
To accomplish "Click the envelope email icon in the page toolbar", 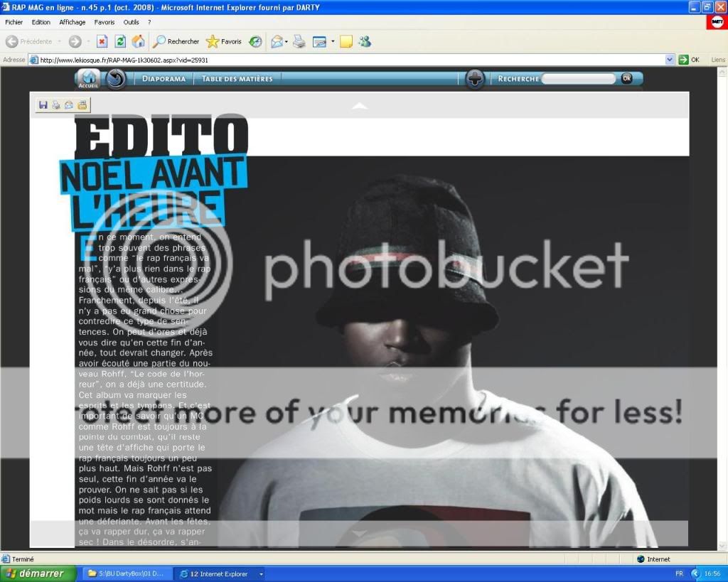I will 69,105.
